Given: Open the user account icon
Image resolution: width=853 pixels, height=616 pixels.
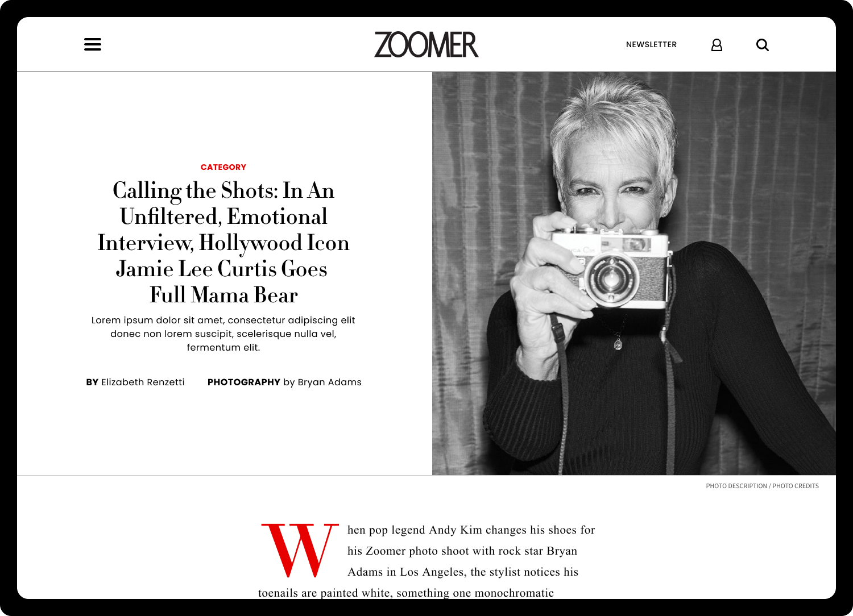Looking at the screenshot, I should click(717, 45).
